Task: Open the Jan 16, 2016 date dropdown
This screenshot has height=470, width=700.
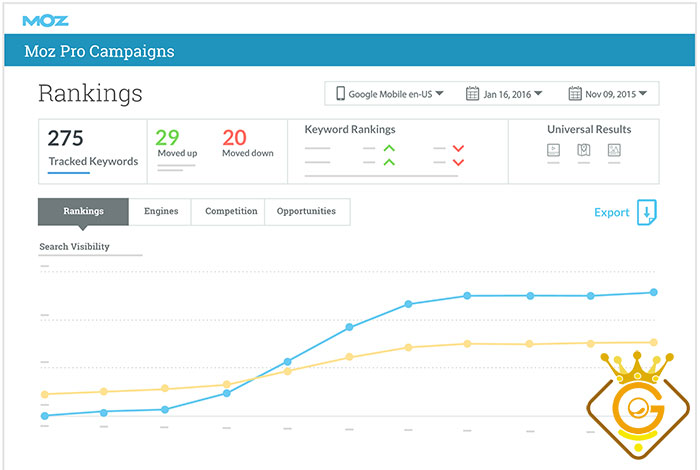Action: coord(504,94)
